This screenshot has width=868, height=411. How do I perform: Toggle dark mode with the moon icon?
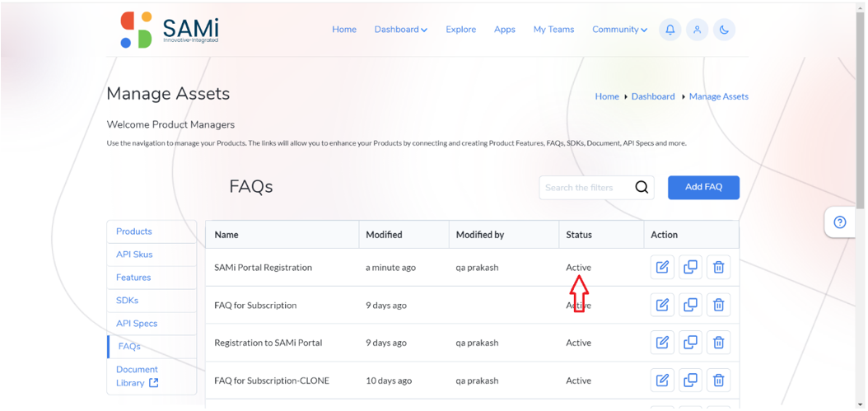click(x=724, y=30)
